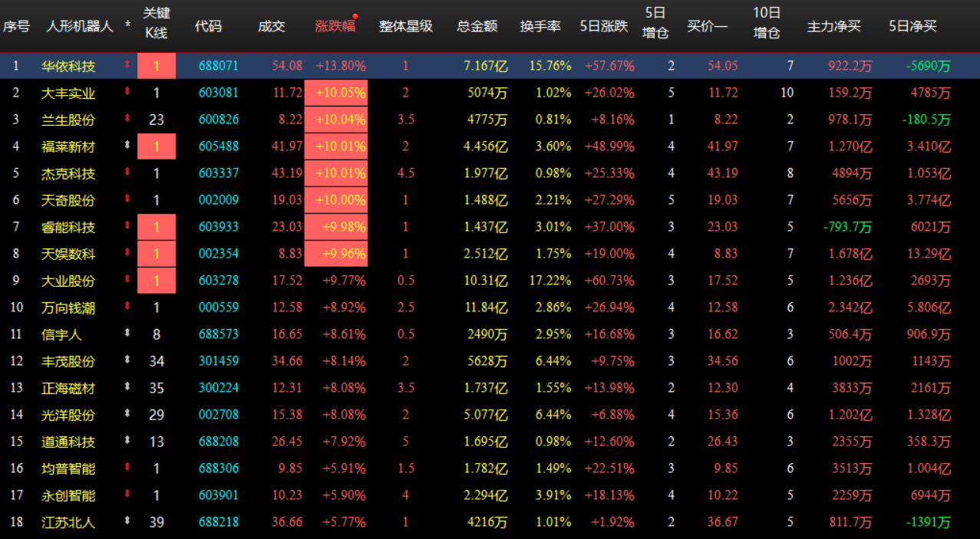Click the marker icon beside 福莱新材
The image size is (980, 539).
(x=127, y=146)
